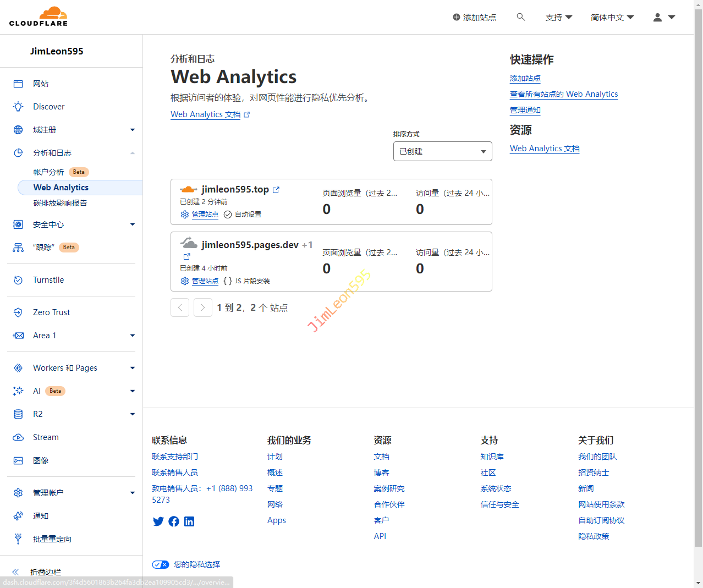Open the user account profile icon
This screenshot has height=588, width=703.
pyautogui.click(x=657, y=17)
